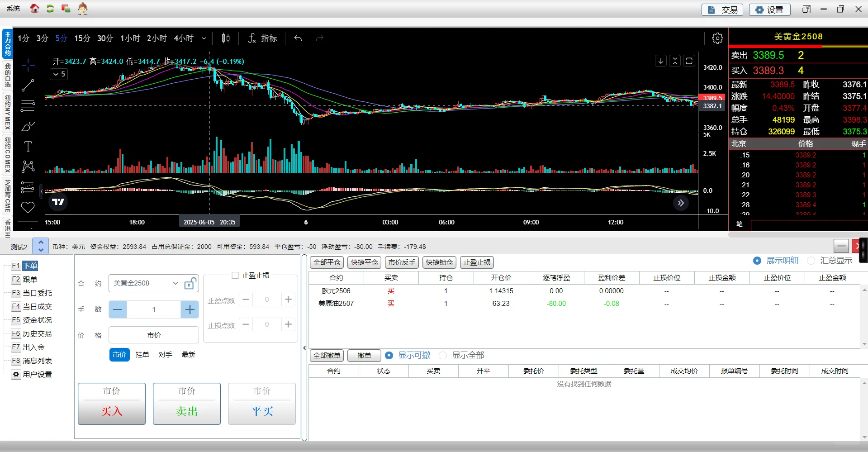Select the 美原油2507 position row
868x452 pixels.
pyautogui.click(x=584, y=304)
